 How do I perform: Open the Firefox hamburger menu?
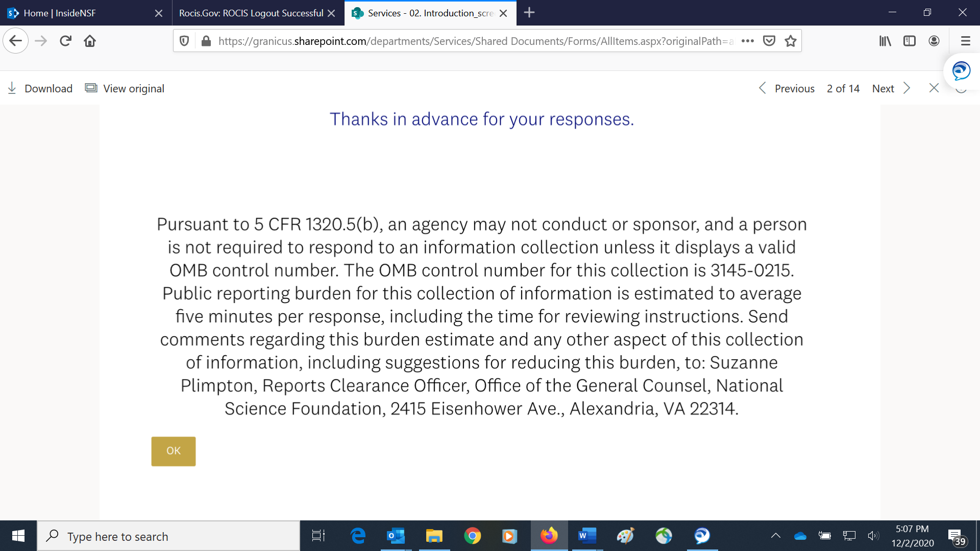(965, 41)
